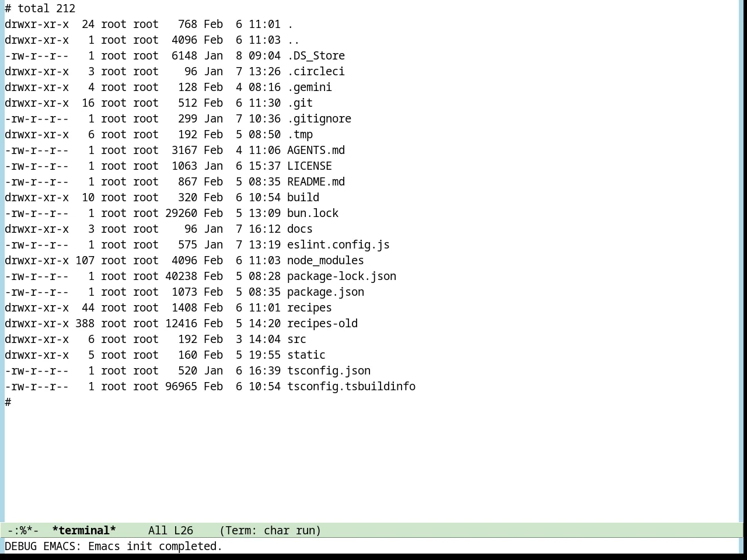Viewport: 747px width, 560px height.
Task: Click on the package-lock.json filename
Action: point(341,276)
